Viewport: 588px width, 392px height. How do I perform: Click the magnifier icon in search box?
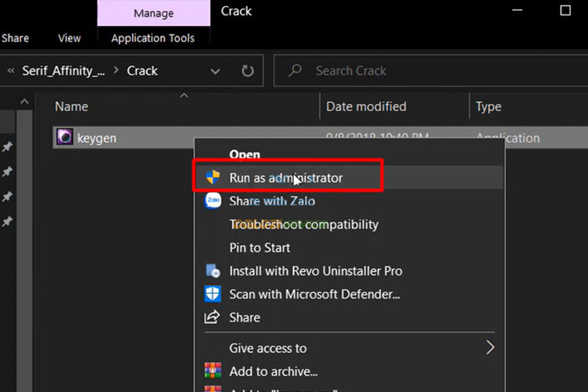(x=295, y=70)
